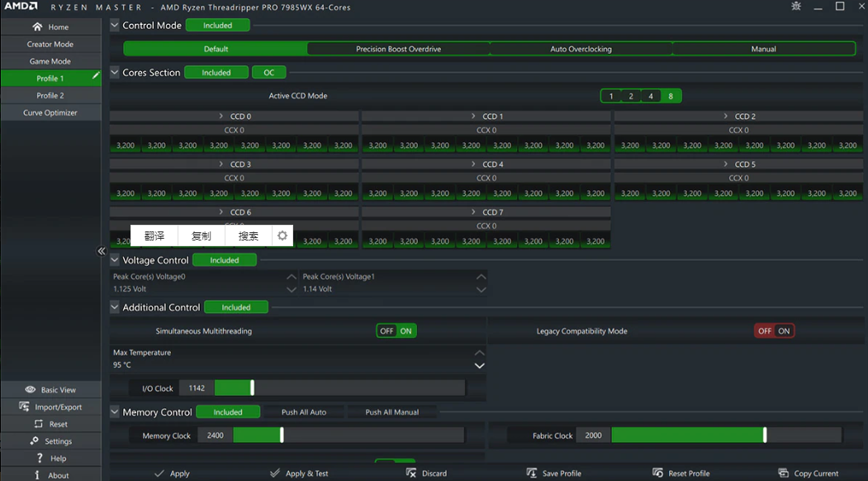
Task: Click the Copy Current icon
Action: click(783, 474)
